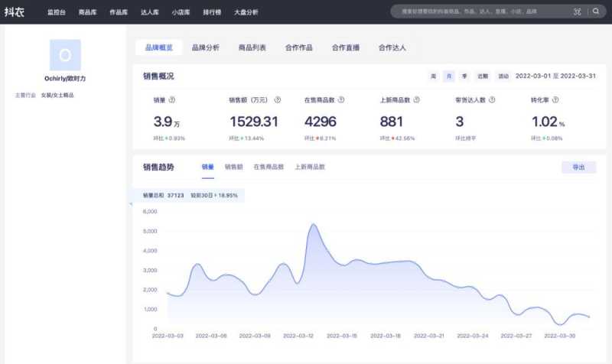Image resolution: width=612 pixels, height=364 pixels.
Task: Click the help icon beside 上新商品数
Action: 416,100
